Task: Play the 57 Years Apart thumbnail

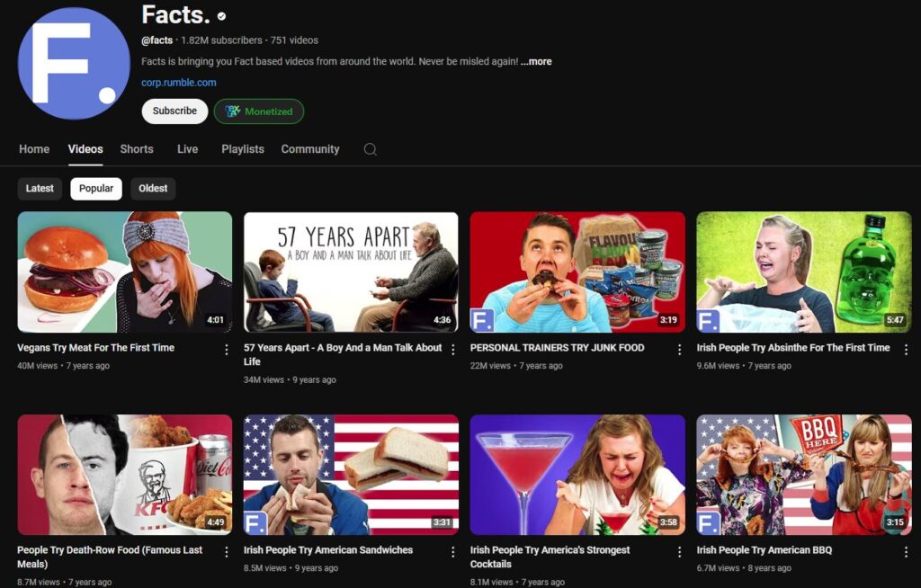Action: tap(352, 272)
